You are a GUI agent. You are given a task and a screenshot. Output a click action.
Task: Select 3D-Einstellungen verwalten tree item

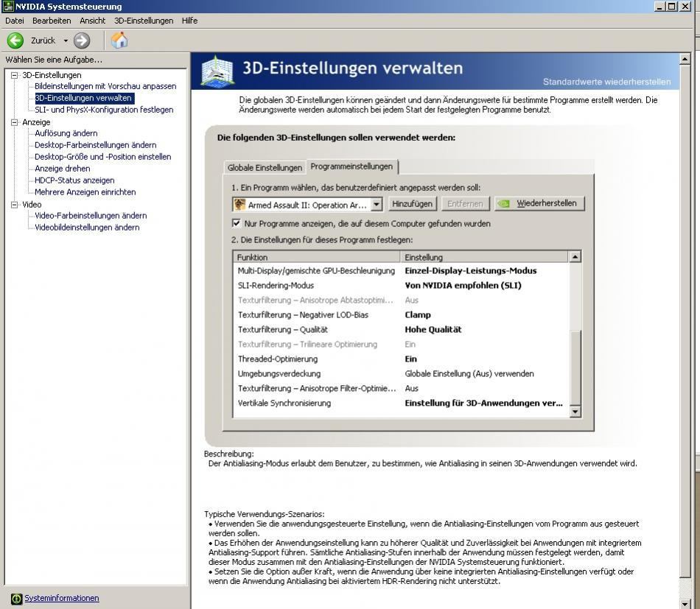point(83,98)
